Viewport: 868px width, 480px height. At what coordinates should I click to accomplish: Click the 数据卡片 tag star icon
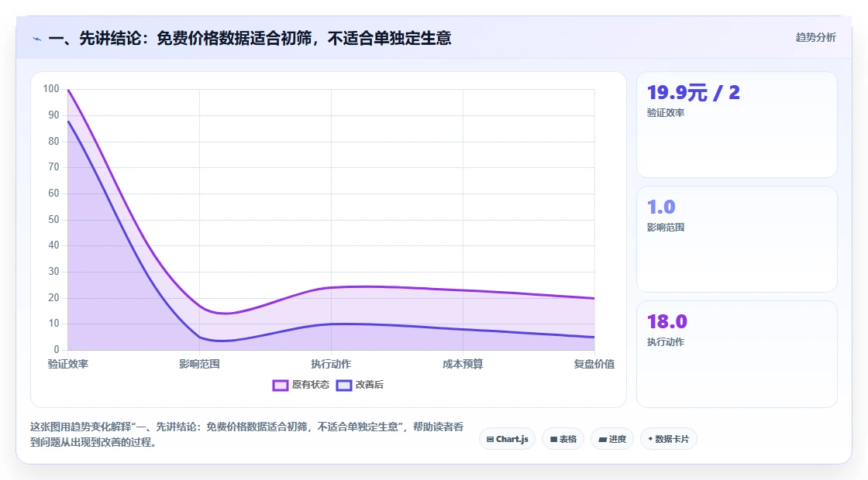click(x=650, y=439)
